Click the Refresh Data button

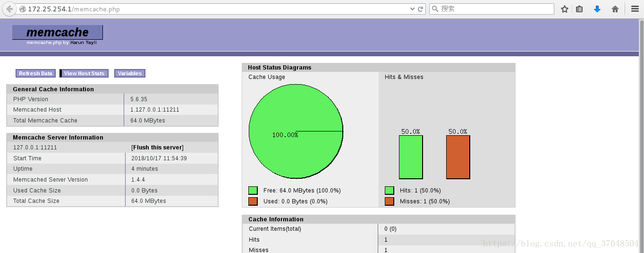click(35, 73)
